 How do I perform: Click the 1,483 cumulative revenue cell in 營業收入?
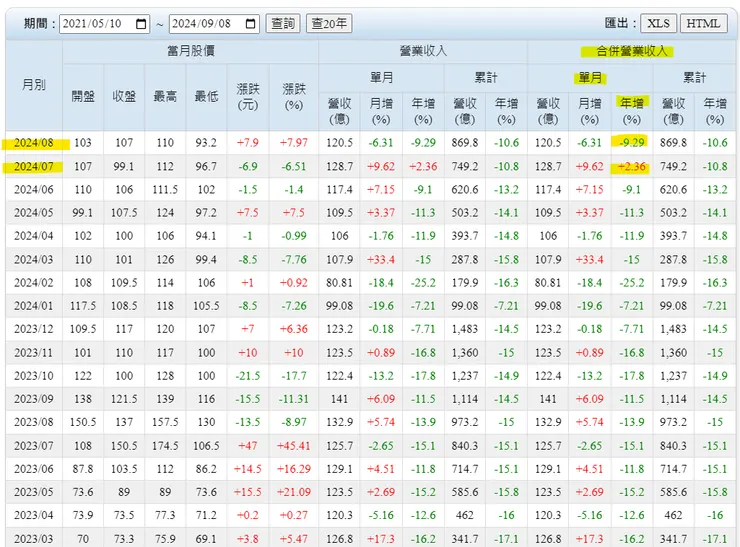[465, 329]
